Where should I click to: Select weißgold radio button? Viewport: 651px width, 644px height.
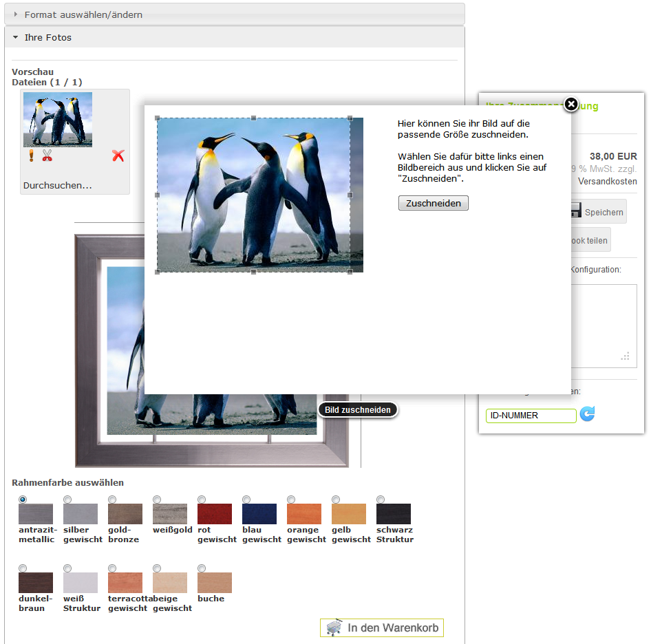click(x=157, y=499)
